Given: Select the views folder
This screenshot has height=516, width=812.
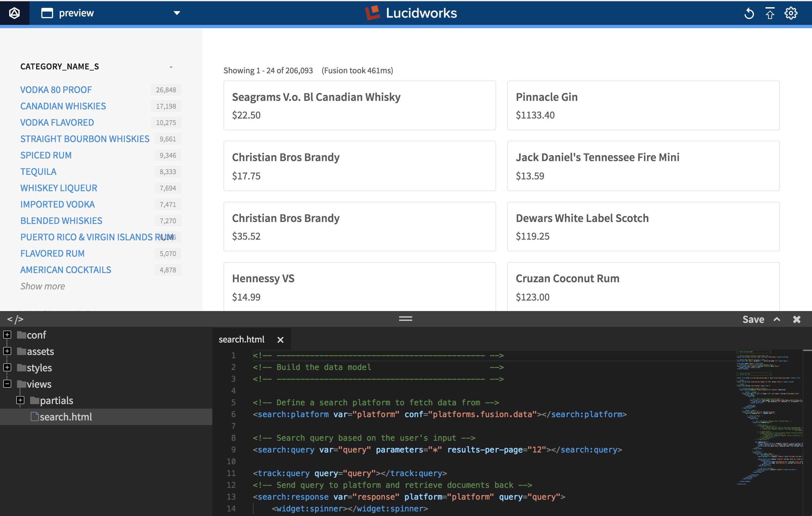Looking at the screenshot, I should pyautogui.click(x=34, y=384).
